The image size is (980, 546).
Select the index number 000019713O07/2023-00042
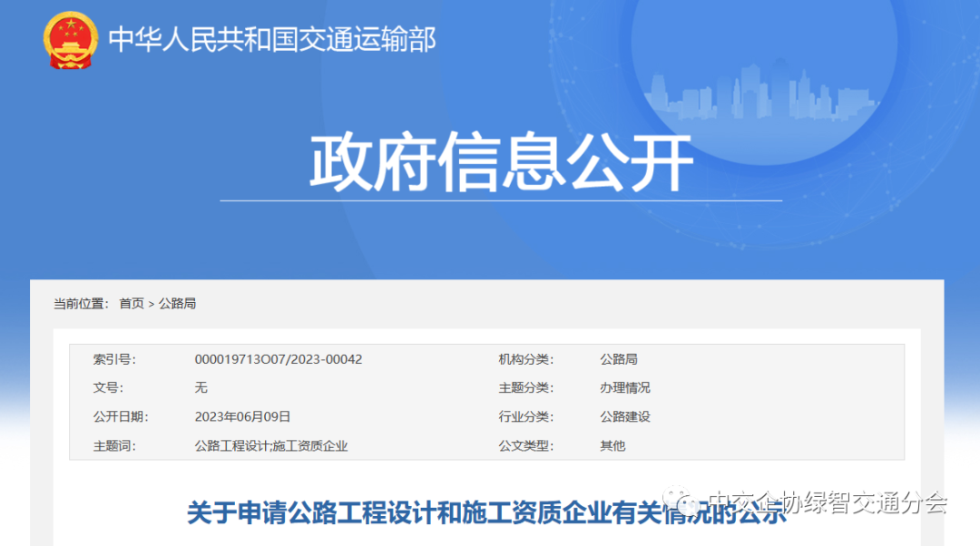[x=278, y=359]
